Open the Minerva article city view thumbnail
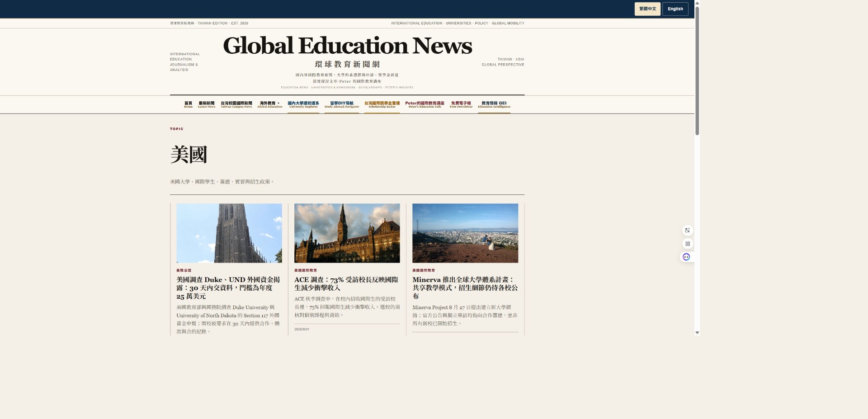This screenshot has width=868, height=419. coord(465,233)
